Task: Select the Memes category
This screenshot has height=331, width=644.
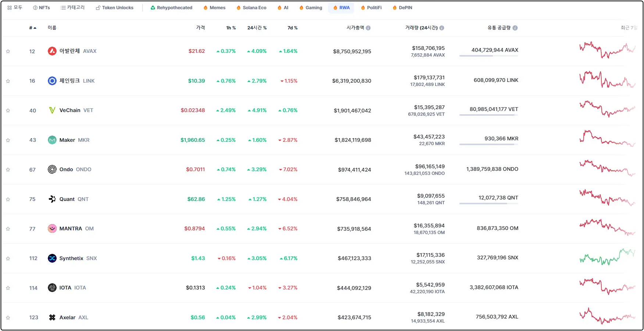Action: click(214, 8)
